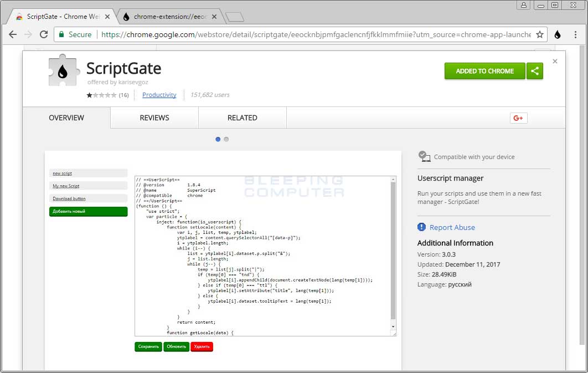Click the Chrome user profile icon in title bar
588x373 pixels.
pos(523,5)
